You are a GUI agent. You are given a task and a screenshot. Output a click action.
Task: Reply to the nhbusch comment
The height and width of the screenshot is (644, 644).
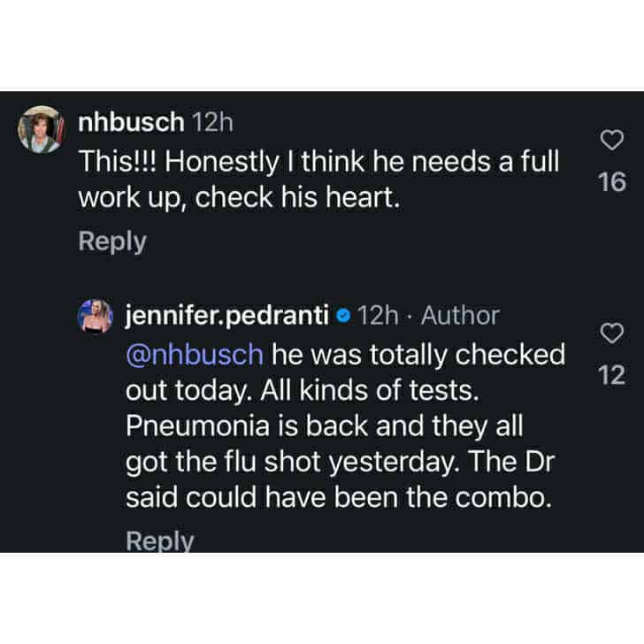tap(112, 241)
